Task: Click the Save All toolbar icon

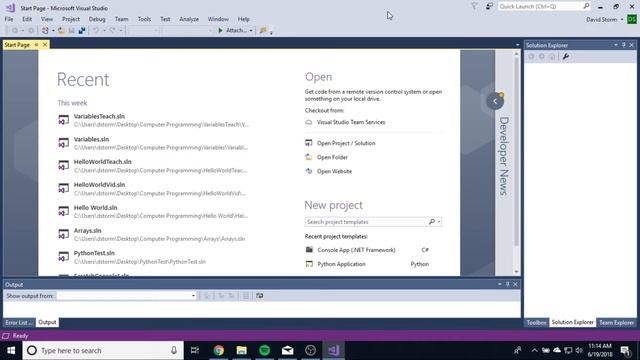Action: [82, 30]
